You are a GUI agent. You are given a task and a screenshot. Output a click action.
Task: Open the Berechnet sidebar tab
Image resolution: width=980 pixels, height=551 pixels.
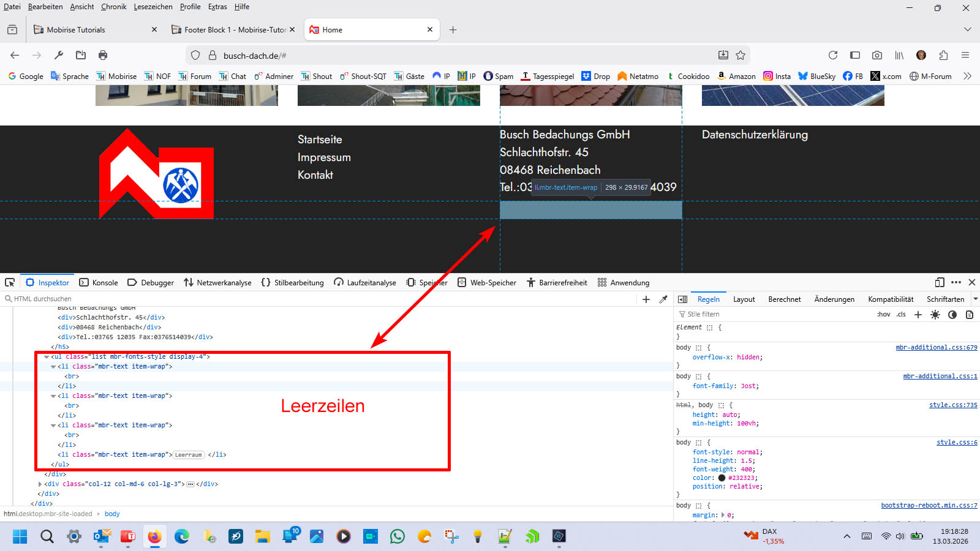point(784,299)
